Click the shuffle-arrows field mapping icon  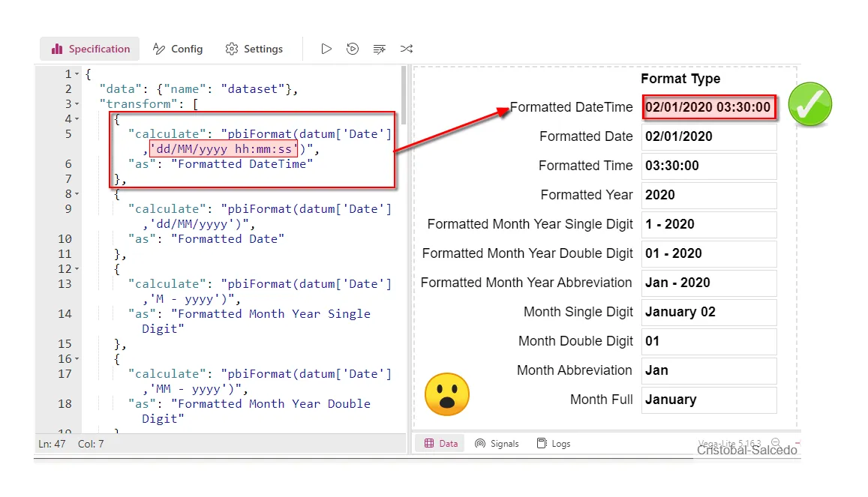click(406, 49)
